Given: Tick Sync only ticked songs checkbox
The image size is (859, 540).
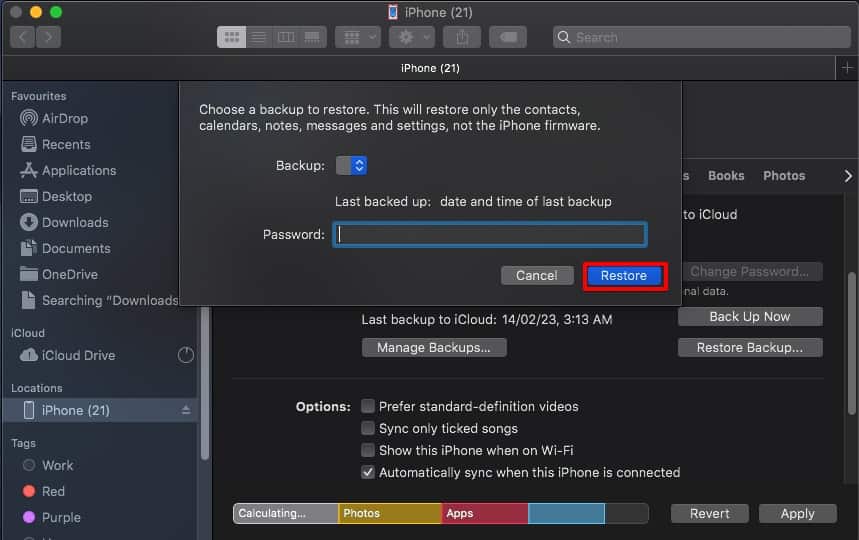Looking at the screenshot, I should tap(368, 428).
